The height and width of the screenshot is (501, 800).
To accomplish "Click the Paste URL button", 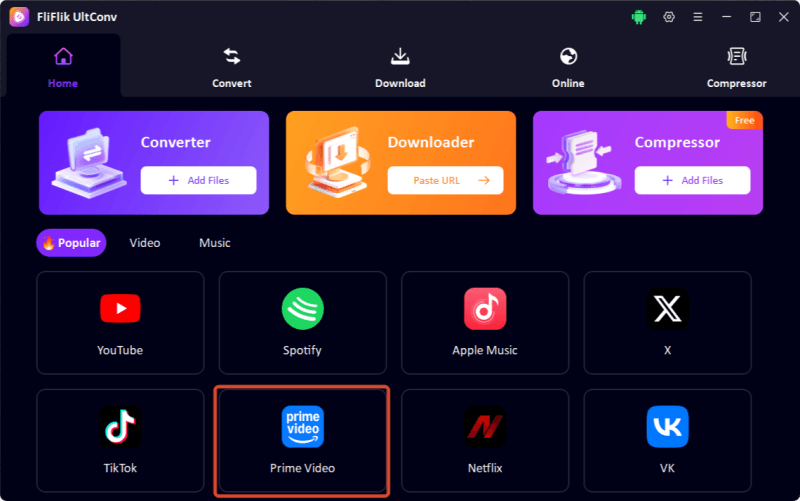I will click(x=445, y=180).
